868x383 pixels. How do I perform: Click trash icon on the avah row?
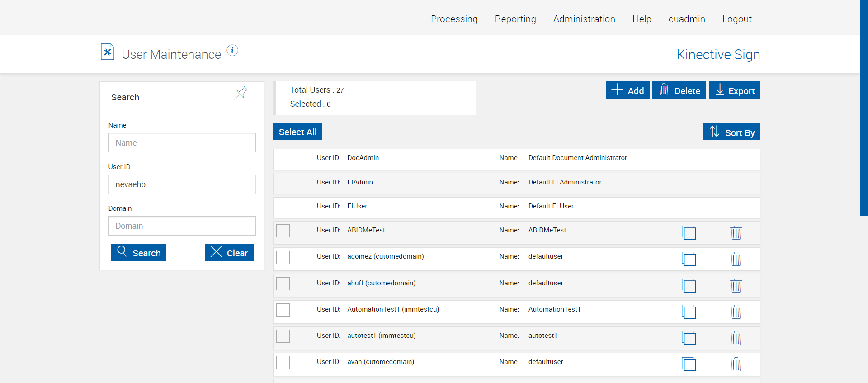pyautogui.click(x=736, y=364)
